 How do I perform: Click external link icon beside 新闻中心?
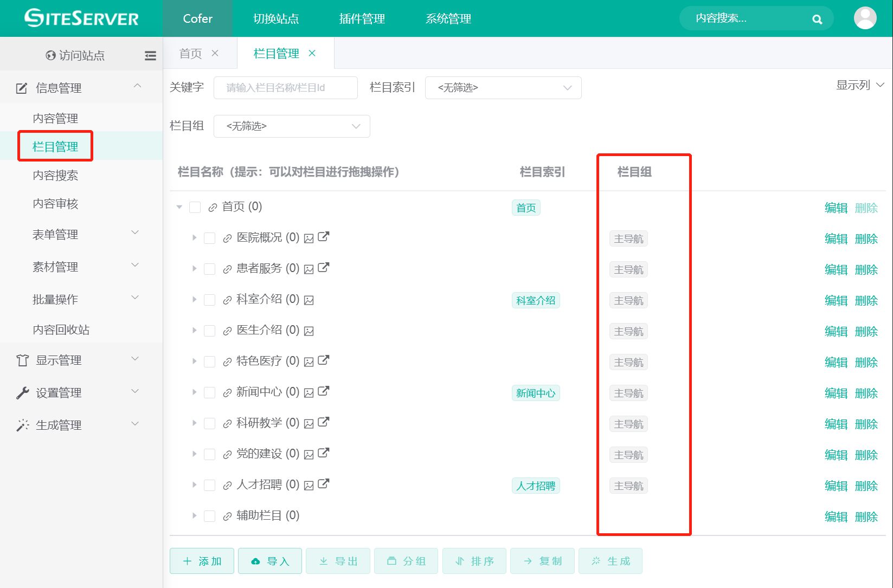(x=324, y=391)
